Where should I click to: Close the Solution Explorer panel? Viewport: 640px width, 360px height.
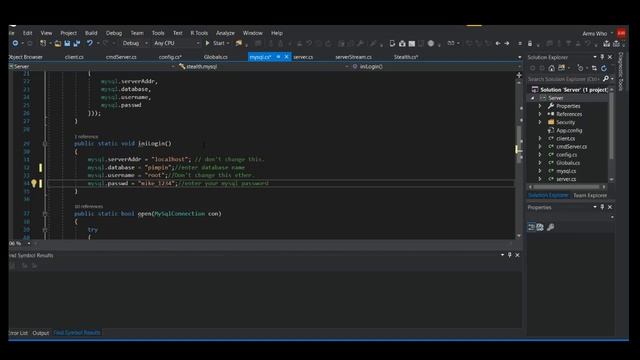pos(610,57)
